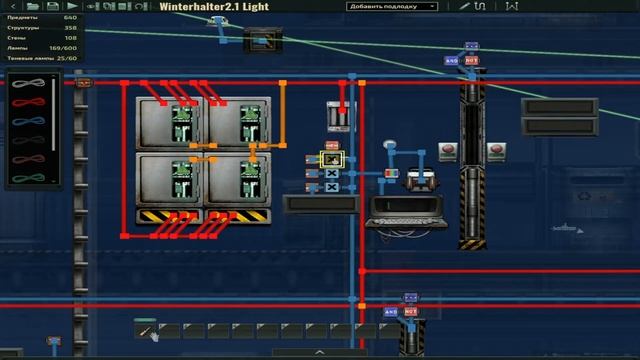The image size is (640, 360).
Task: Select the top-left steel cabinet
Action: tap(169, 124)
